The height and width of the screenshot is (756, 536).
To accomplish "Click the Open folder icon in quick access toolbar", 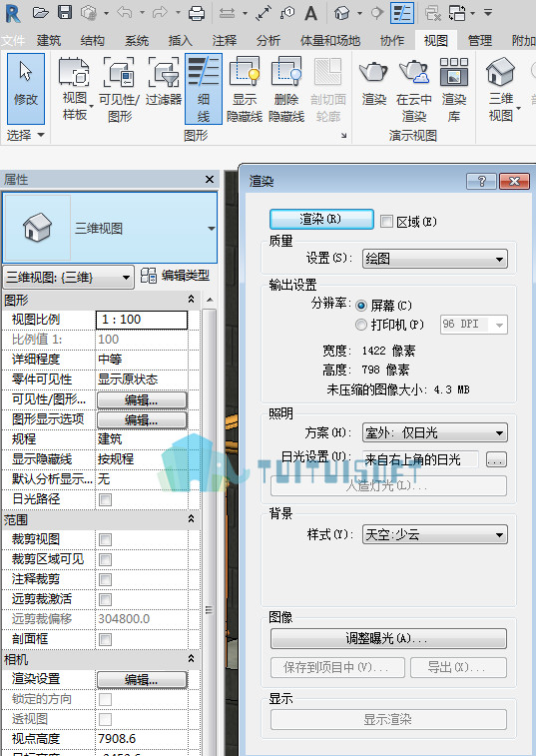I will click(41, 13).
